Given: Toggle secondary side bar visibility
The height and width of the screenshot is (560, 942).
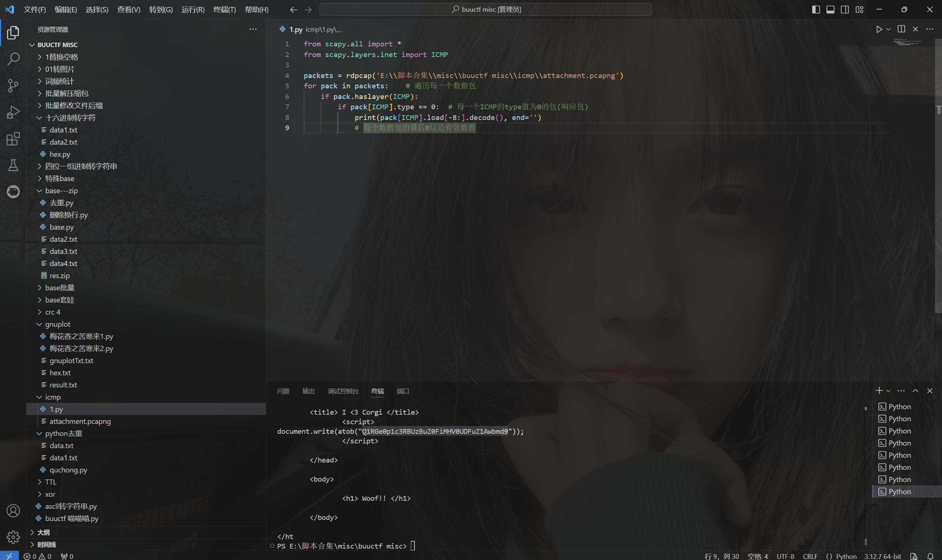Looking at the screenshot, I should click(x=845, y=10).
